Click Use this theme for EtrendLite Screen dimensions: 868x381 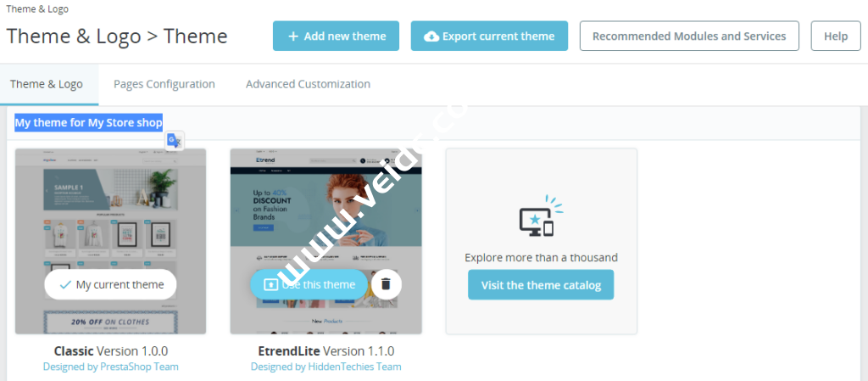click(309, 284)
